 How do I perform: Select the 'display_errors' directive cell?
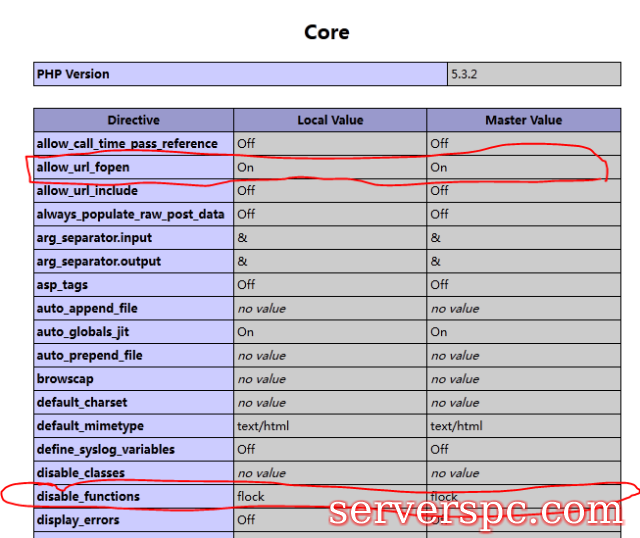click(133, 520)
